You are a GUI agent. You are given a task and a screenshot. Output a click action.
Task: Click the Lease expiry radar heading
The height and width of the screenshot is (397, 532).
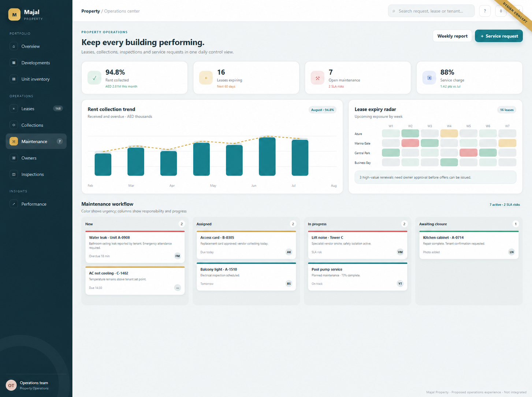[x=375, y=109]
